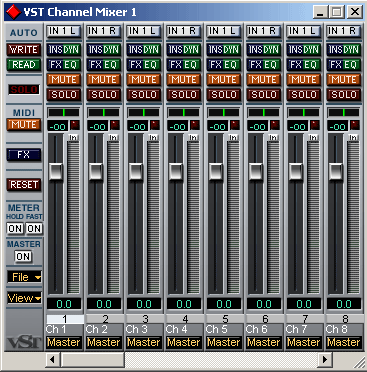Mute channel 3
This screenshot has width=367, height=372.
pos(144,80)
